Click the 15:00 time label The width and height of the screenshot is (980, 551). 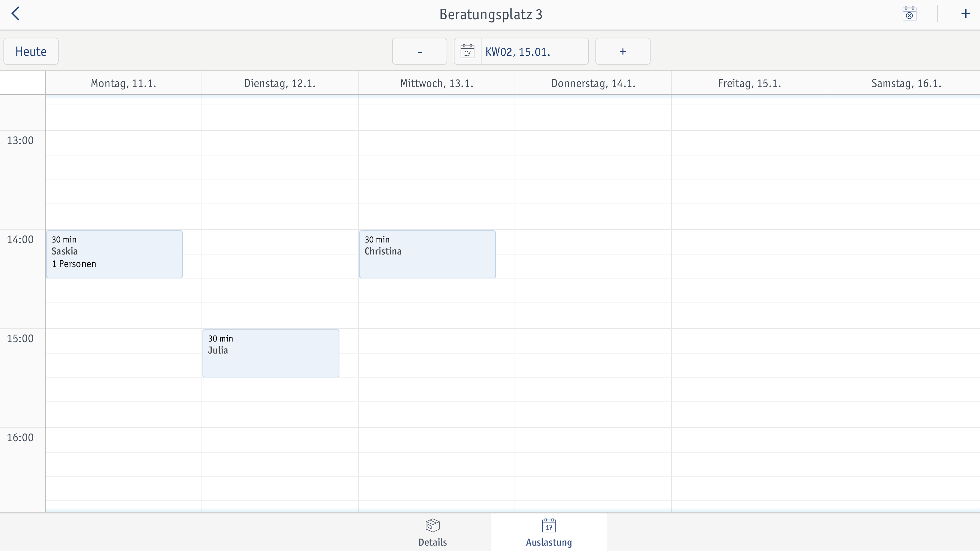click(21, 339)
